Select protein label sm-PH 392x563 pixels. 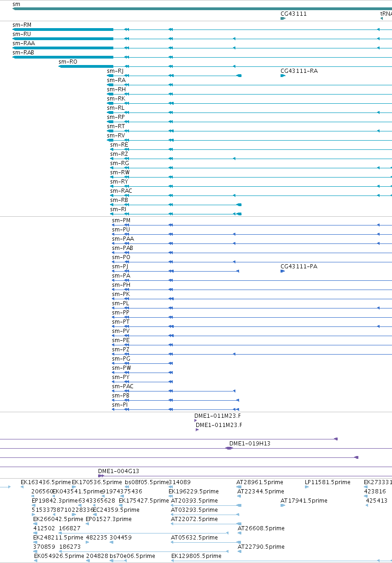pos(121,285)
